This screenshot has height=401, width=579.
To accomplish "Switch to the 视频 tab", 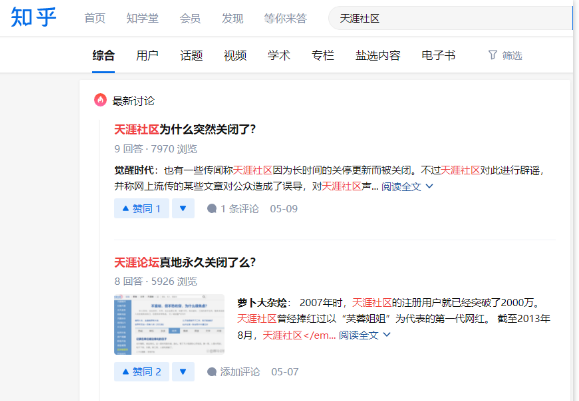I will point(235,56).
